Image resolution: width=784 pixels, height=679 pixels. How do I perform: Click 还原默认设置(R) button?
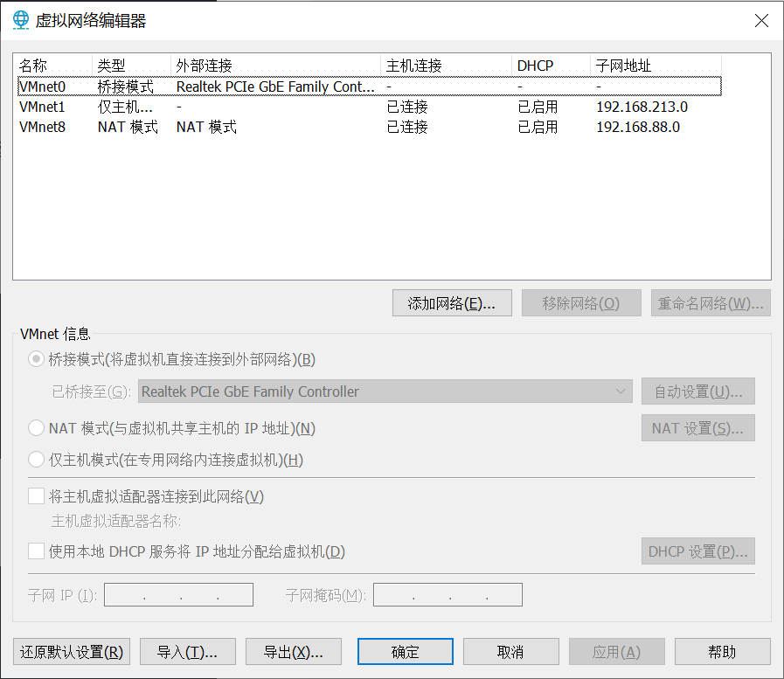click(72, 652)
